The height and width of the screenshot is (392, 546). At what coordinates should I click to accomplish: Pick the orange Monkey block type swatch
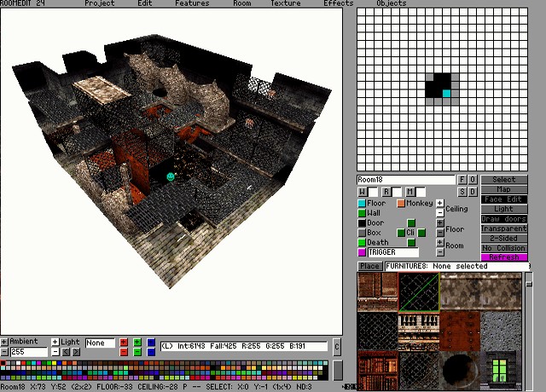[x=401, y=204]
